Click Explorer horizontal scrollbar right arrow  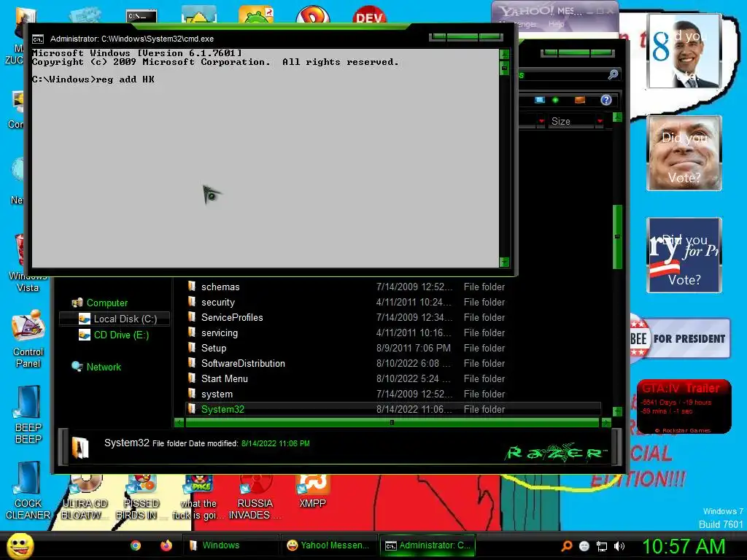pyautogui.click(x=606, y=422)
